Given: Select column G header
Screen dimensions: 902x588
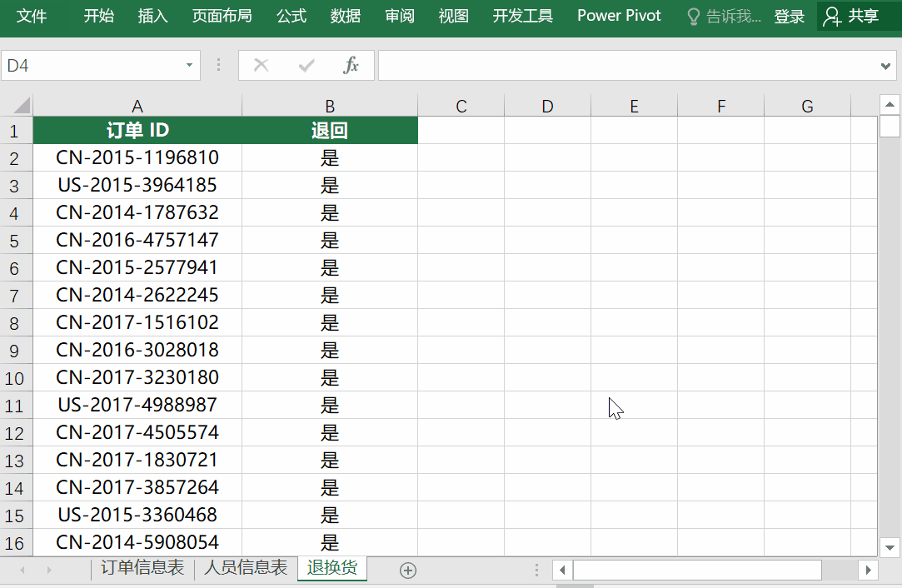Looking at the screenshot, I should click(x=807, y=106).
